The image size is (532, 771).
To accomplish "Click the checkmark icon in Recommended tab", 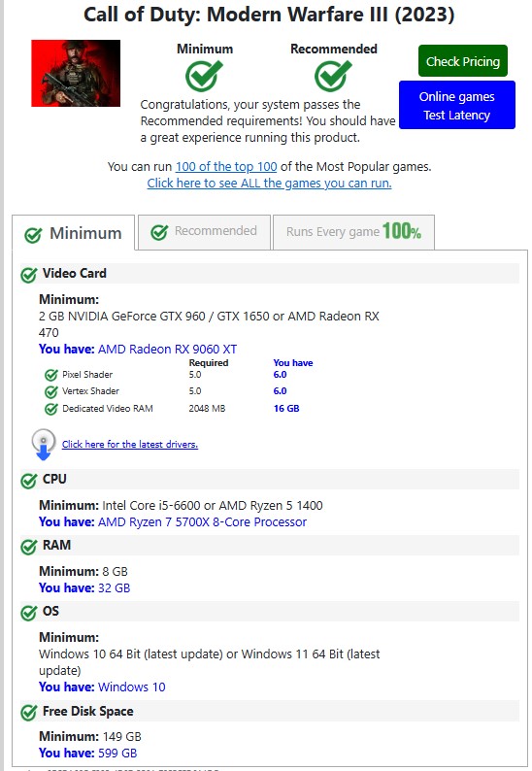I will coord(159,232).
